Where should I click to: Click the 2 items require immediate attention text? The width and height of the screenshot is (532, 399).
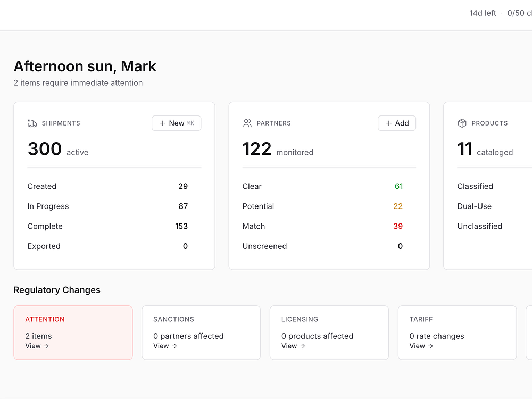tap(78, 83)
